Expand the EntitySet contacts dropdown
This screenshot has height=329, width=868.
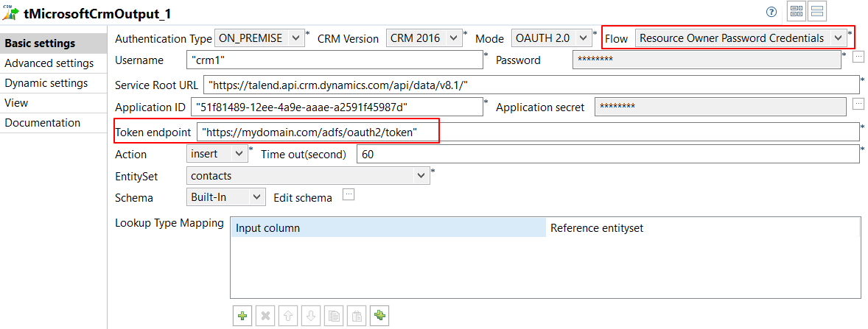[x=307, y=176]
